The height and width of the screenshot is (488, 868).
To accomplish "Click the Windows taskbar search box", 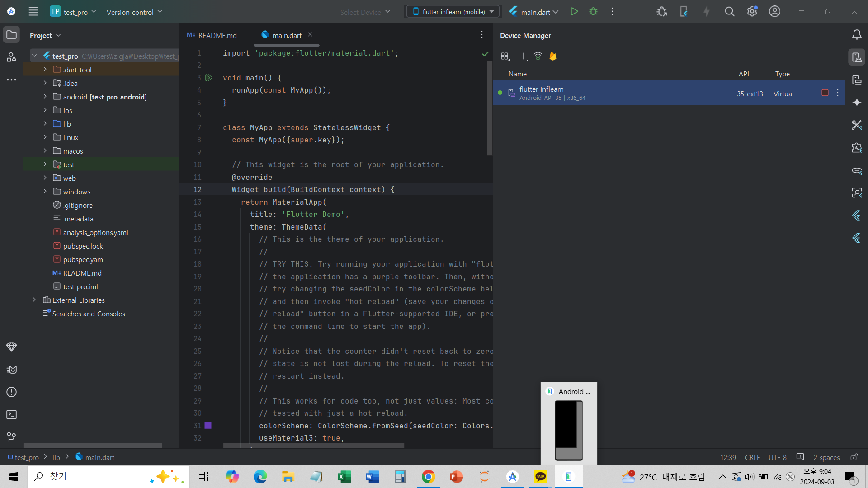I will point(108,477).
